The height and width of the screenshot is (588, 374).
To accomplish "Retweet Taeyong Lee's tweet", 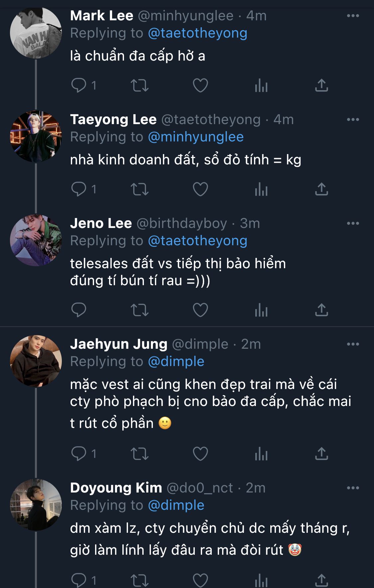I will [x=140, y=189].
